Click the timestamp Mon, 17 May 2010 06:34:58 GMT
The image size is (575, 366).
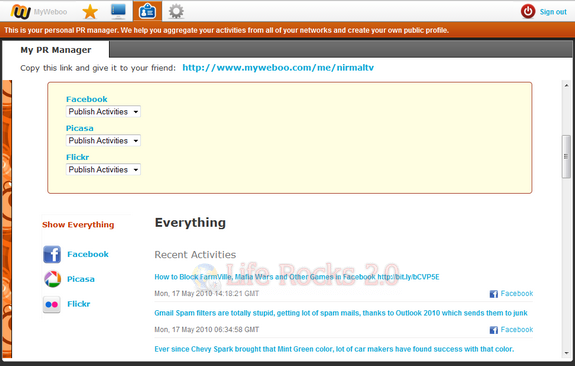206,329
